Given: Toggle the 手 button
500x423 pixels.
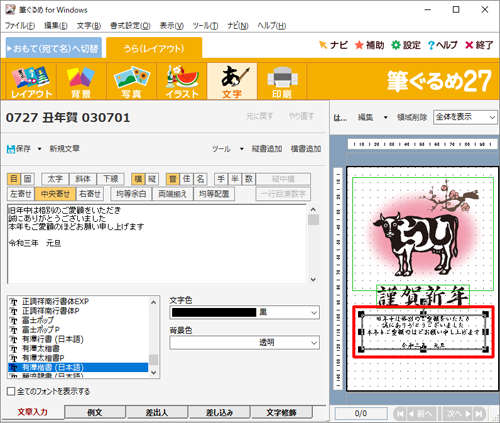Looking at the screenshot, I should 221,179.
